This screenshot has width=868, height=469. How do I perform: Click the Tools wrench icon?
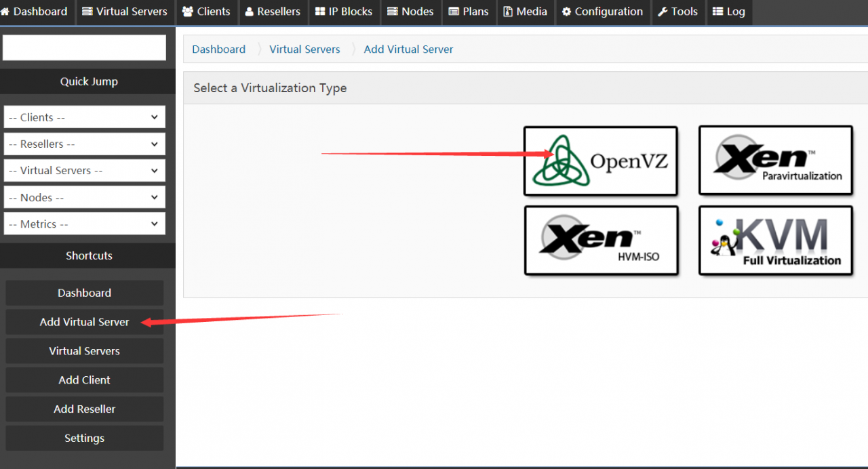663,12
